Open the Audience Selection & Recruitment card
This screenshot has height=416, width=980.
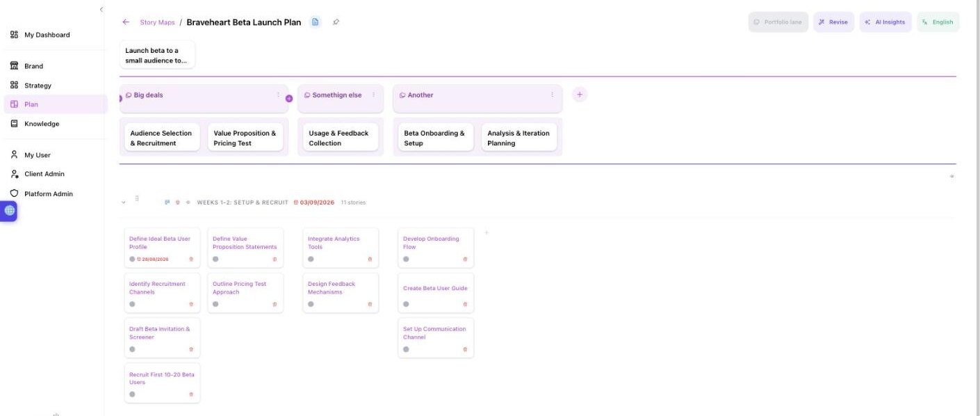point(162,138)
